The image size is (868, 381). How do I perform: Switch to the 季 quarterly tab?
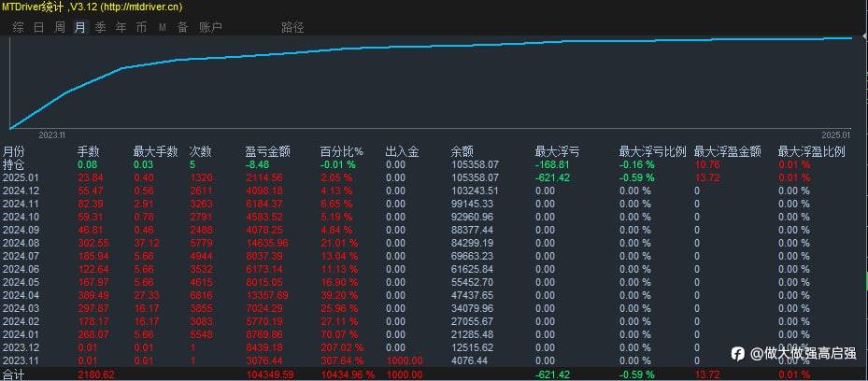[100, 27]
